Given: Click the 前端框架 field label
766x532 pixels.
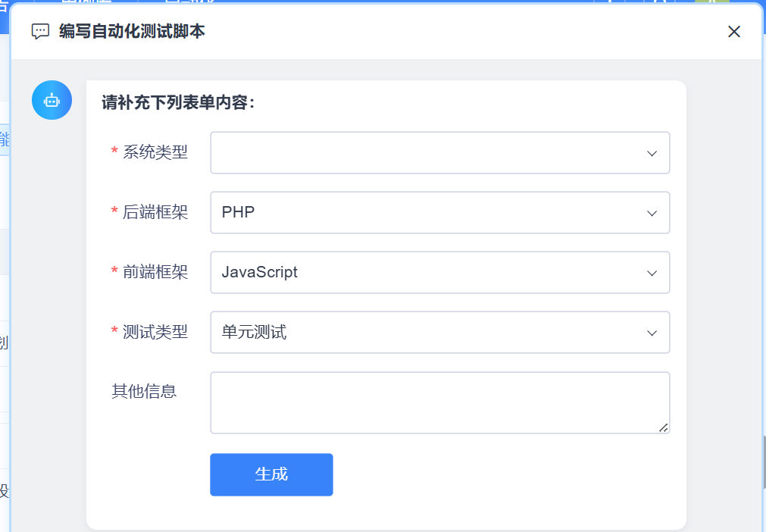Looking at the screenshot, I should click(x=155, y=272).
